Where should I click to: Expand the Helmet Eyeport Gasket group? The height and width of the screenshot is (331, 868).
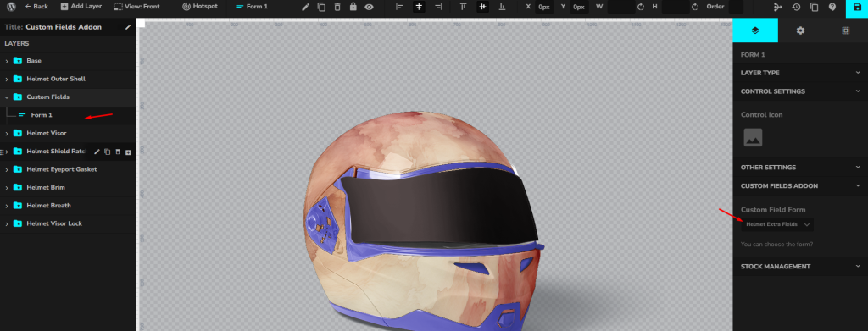pyautogui.click(x=7, y=169)
